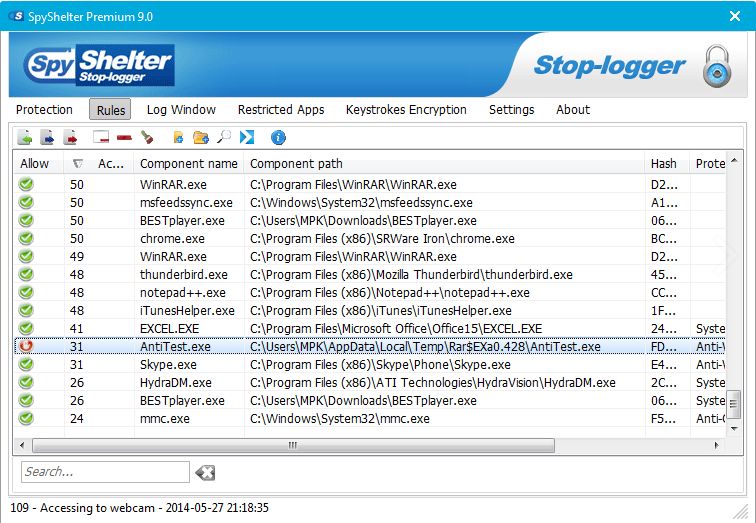
Task: Toggle allow checkmark for EXCEL.EXE
Action: click(26, 328)
